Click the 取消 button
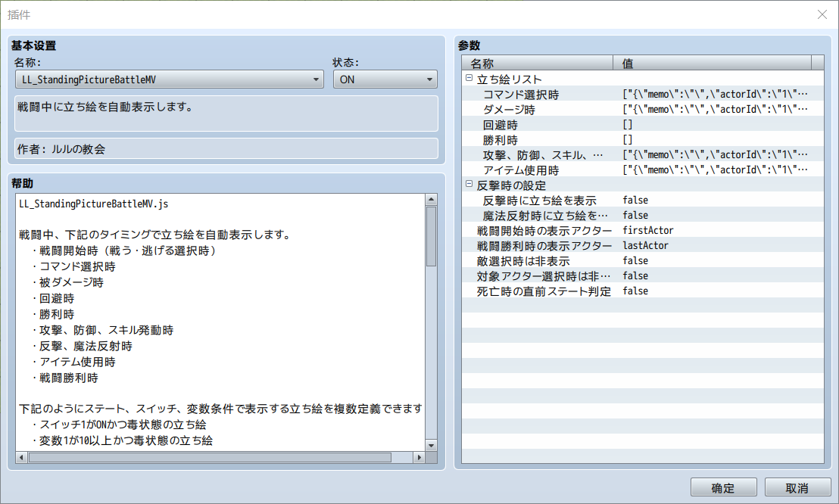The width and height of the screenshot is (839, 504). pos(797,487)
